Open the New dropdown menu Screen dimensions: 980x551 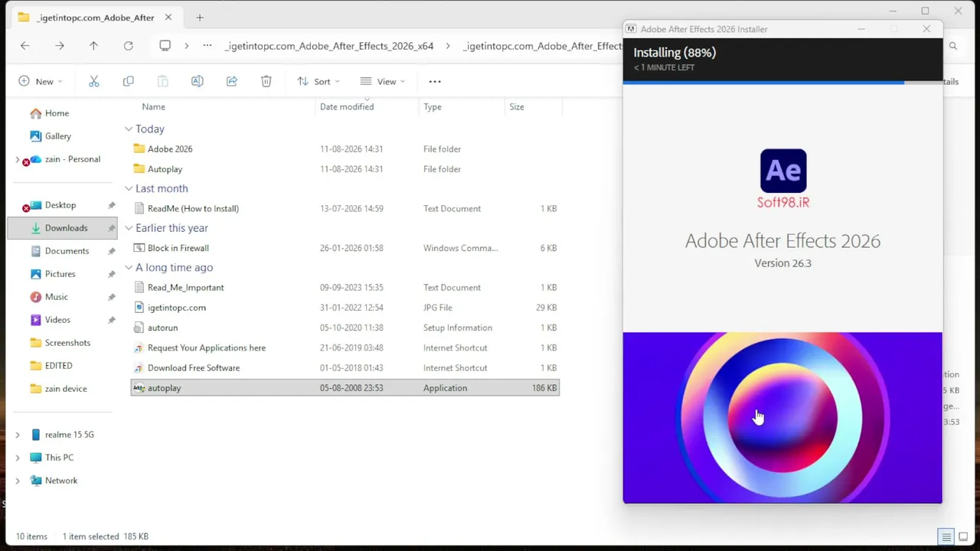point(40,81)
